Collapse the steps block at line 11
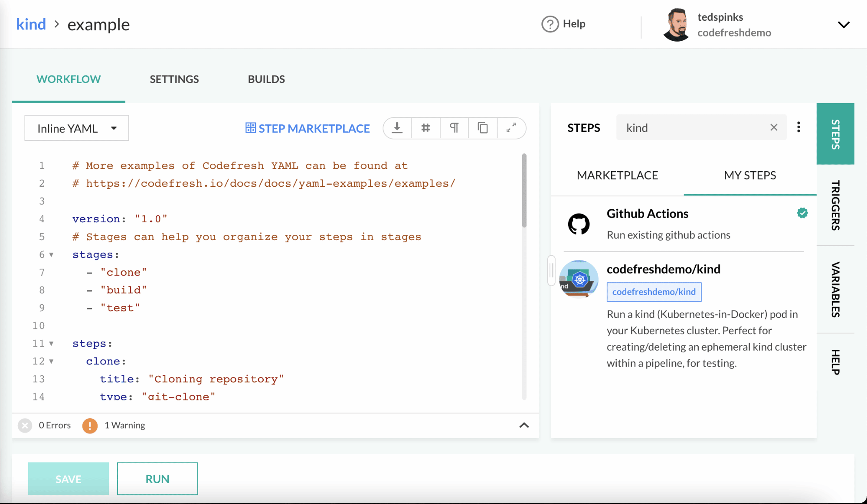 coord(51,344)
